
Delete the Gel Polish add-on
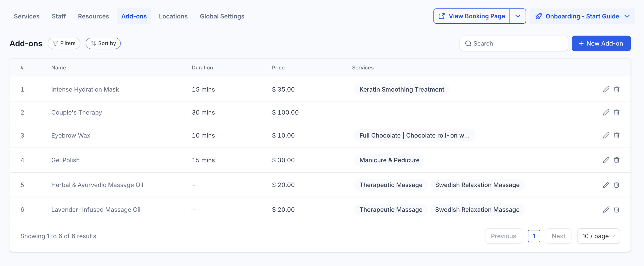click(616, 160)
